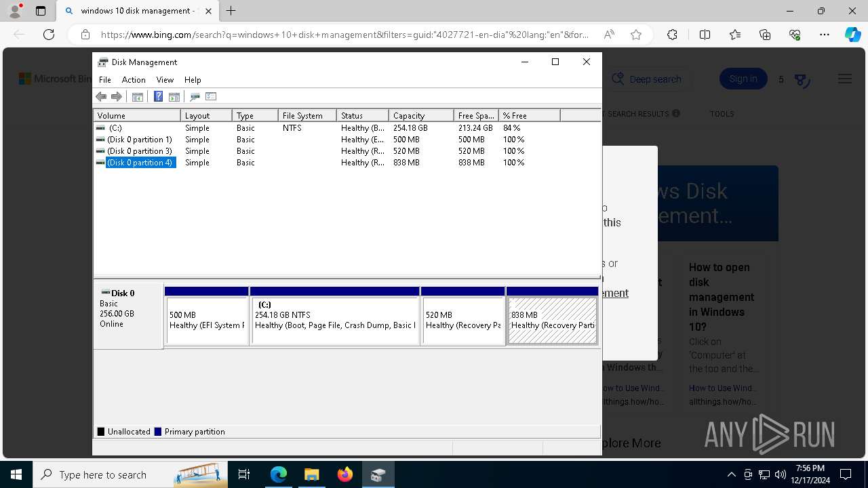Open the Bing hamburger menu icon
This screenshot has height=488, width=868.
845,79
